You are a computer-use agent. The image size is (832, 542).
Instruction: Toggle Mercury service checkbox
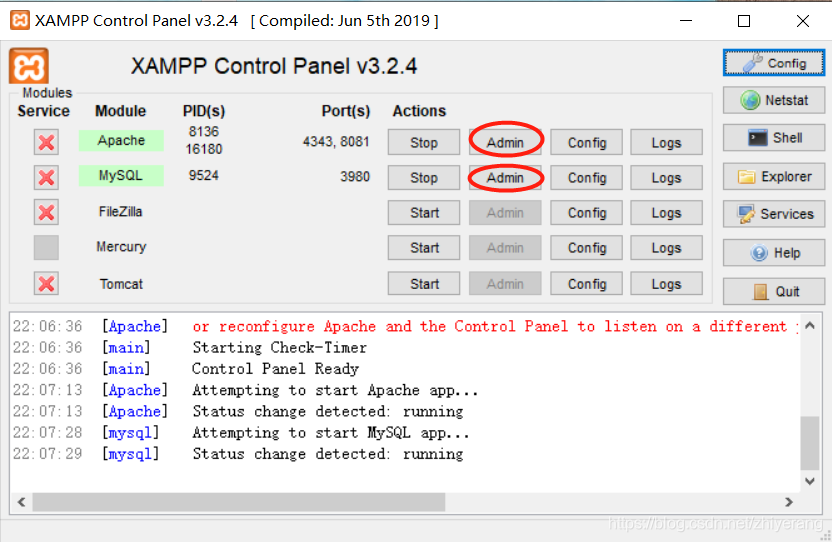point(46,247)
